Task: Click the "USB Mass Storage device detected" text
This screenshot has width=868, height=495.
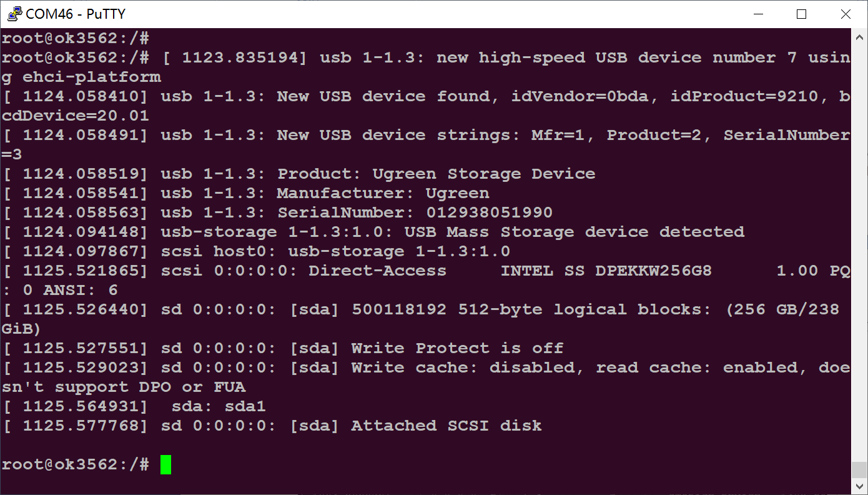Action: (575, 232)
